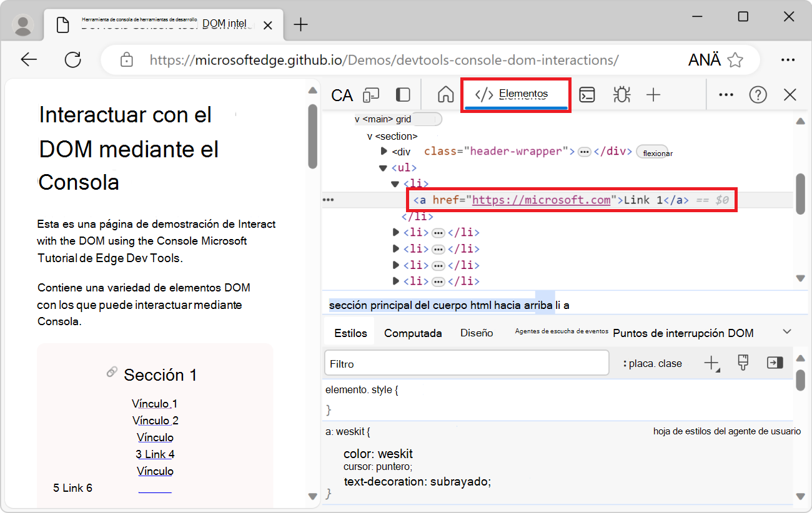Open the device emulation toolbar icon
Image resolution: width=812 pixels, height=513 pixels.
coord(372,94)
